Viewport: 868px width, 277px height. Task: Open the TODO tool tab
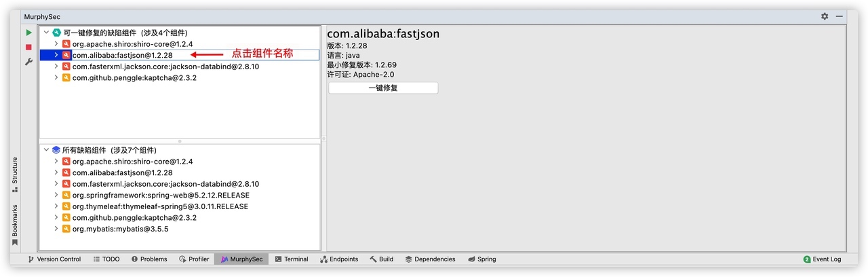pyautogui.click(x=106, y=259)
